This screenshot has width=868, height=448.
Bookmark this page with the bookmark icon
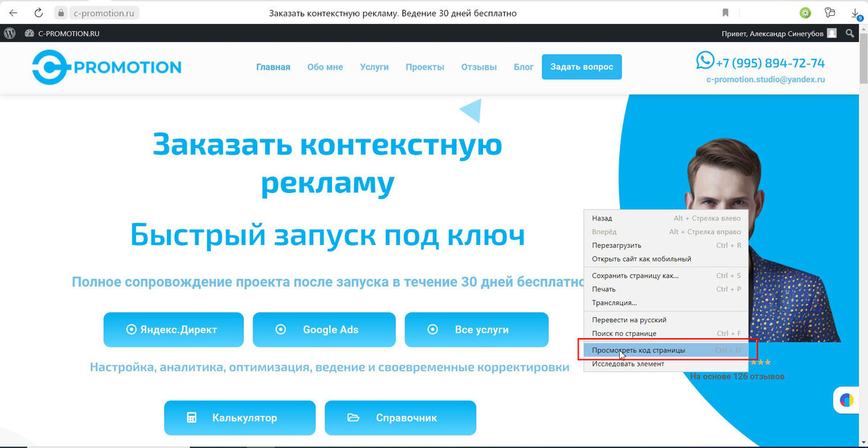pyautogui.click(x=725, y=13)
